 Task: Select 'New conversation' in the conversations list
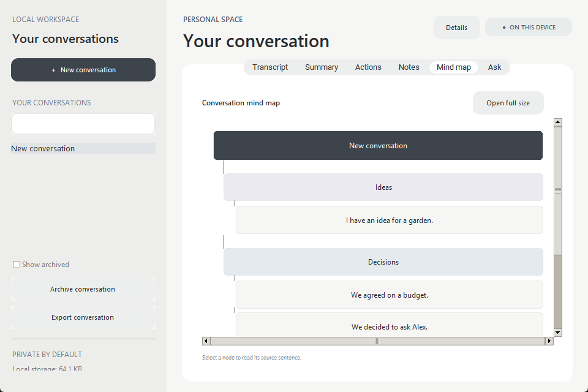point(83,149)
